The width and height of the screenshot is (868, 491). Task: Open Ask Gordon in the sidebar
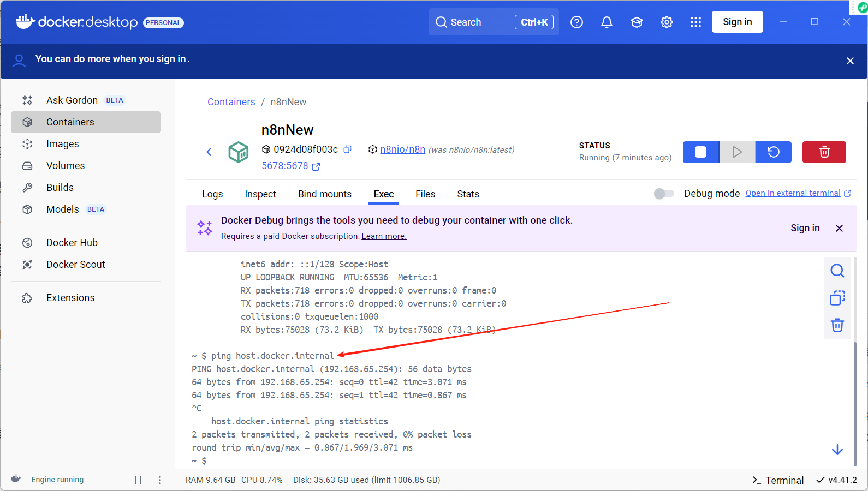[86, 100]
